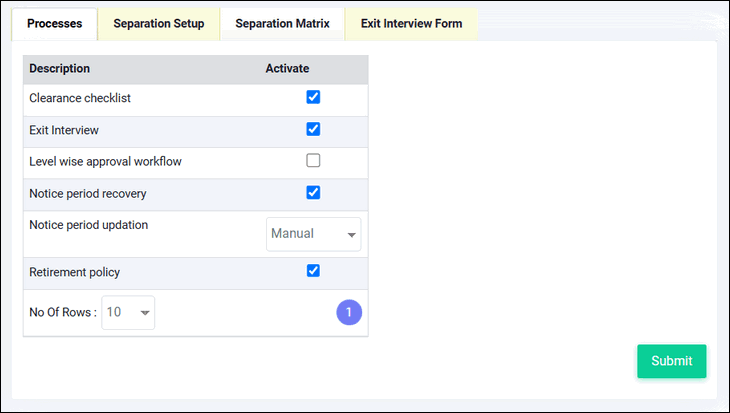Uncheck Notice period recovery checkbox

click(313, 192)
